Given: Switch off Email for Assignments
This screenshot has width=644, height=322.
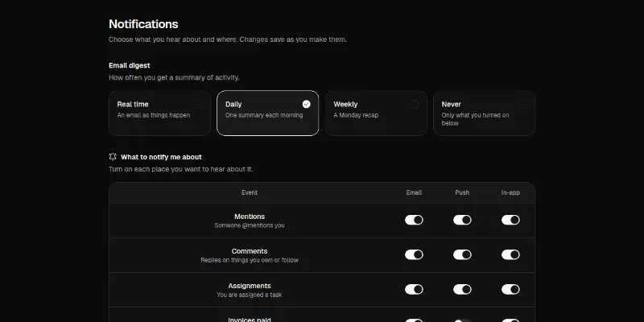Looking at the screenshot, I should pos(414,289).
